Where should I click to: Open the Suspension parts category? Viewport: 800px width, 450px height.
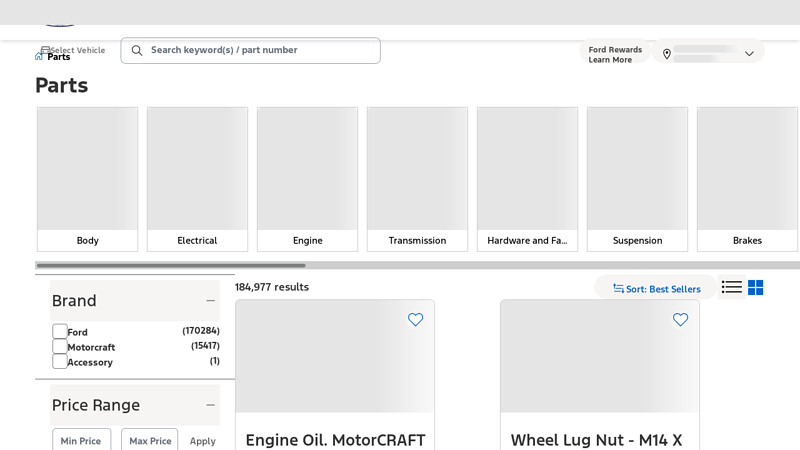tap(637, 179)
